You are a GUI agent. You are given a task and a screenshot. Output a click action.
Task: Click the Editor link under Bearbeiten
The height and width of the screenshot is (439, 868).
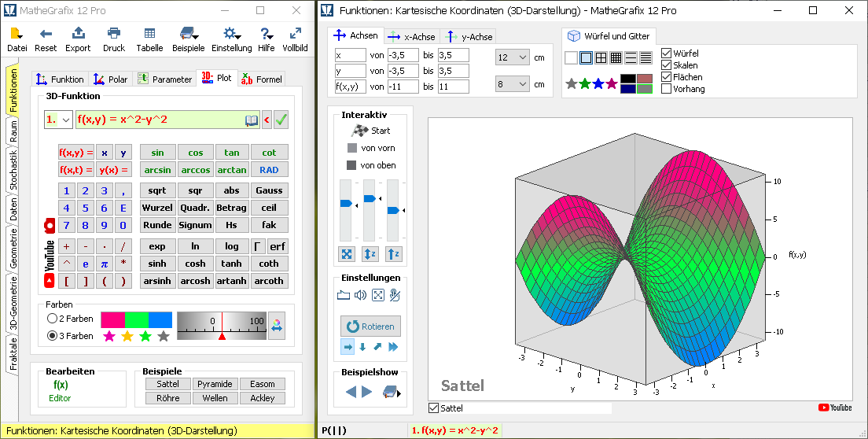click(60, 398)
